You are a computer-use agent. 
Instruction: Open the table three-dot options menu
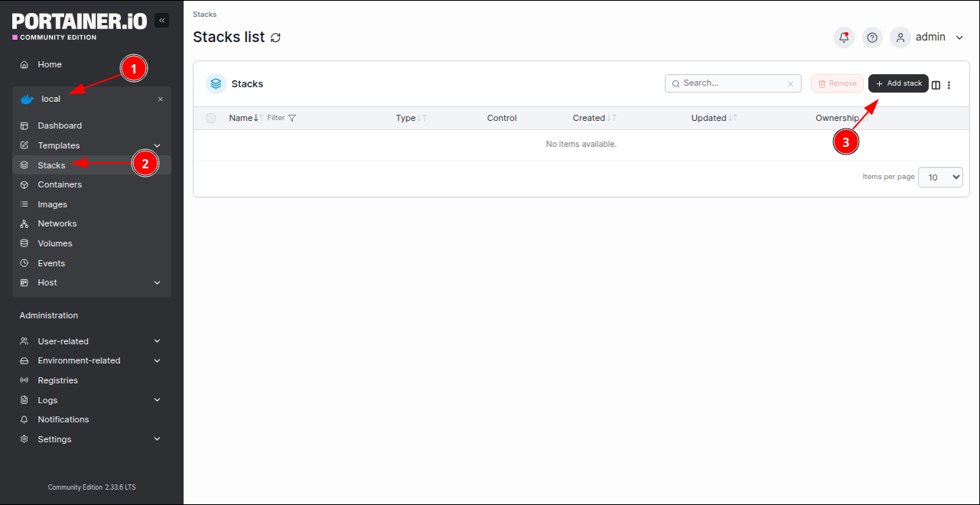coord(949,85)
